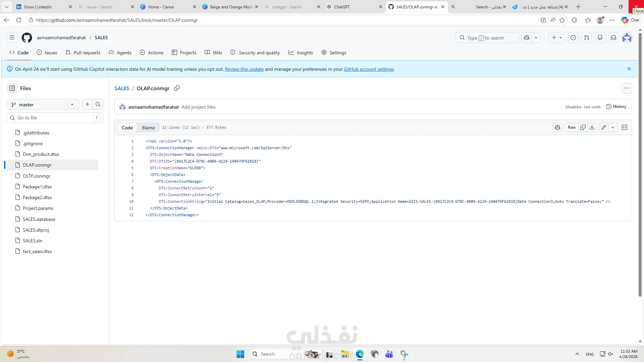Open the Actions tab
Screen dimensions: 644x362
click(x=152, y=53)
